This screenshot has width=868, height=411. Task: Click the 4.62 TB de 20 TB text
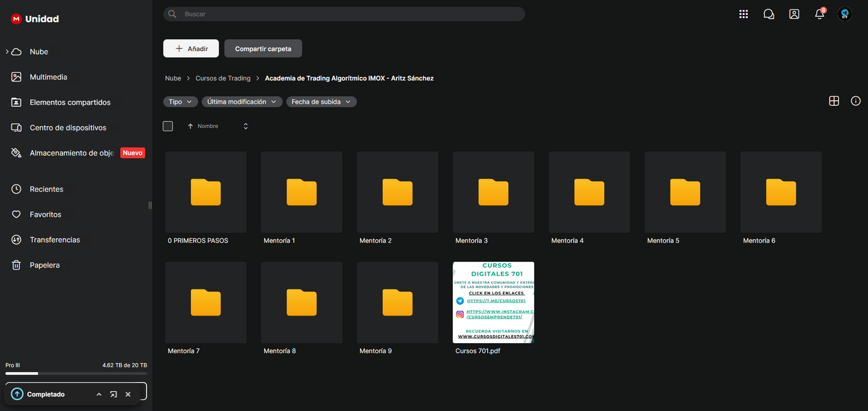[124, 365]
